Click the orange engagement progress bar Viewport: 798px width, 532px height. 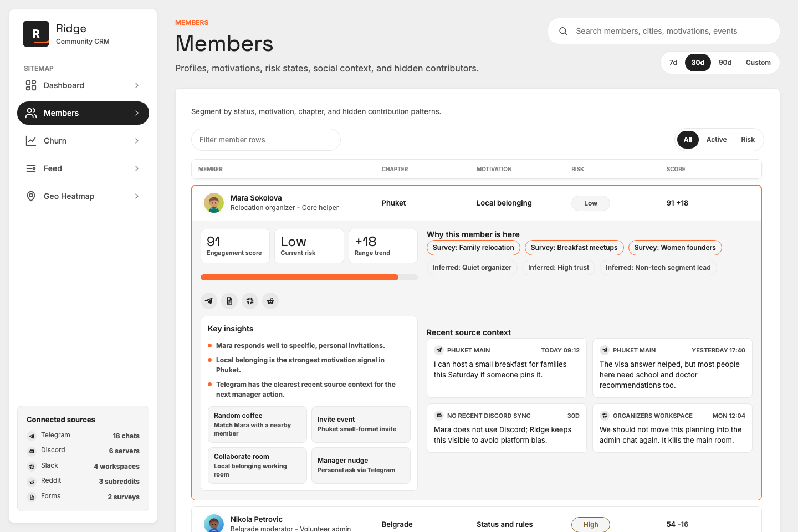click(299, 277)
